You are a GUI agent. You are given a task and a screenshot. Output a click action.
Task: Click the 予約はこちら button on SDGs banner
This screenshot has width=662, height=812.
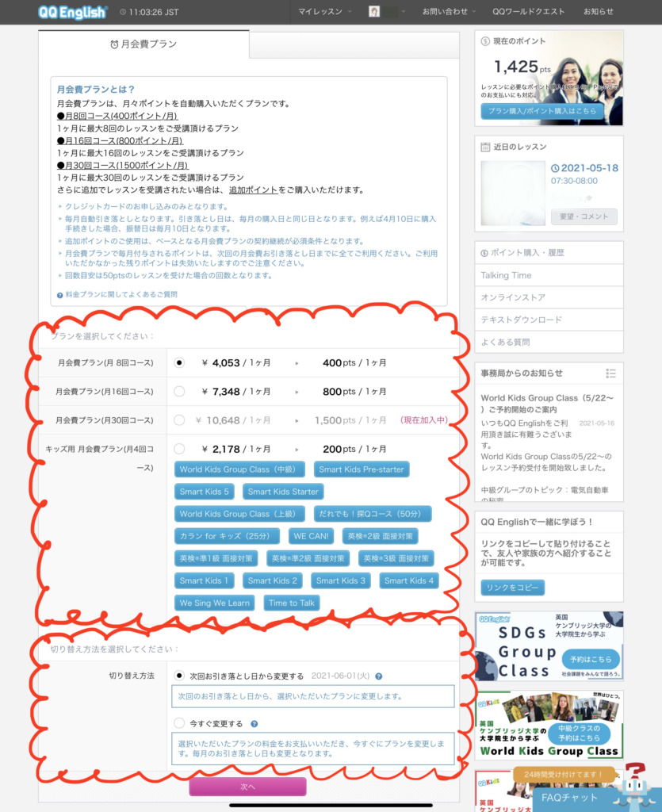pyautogui.click(x=591, y=660)
